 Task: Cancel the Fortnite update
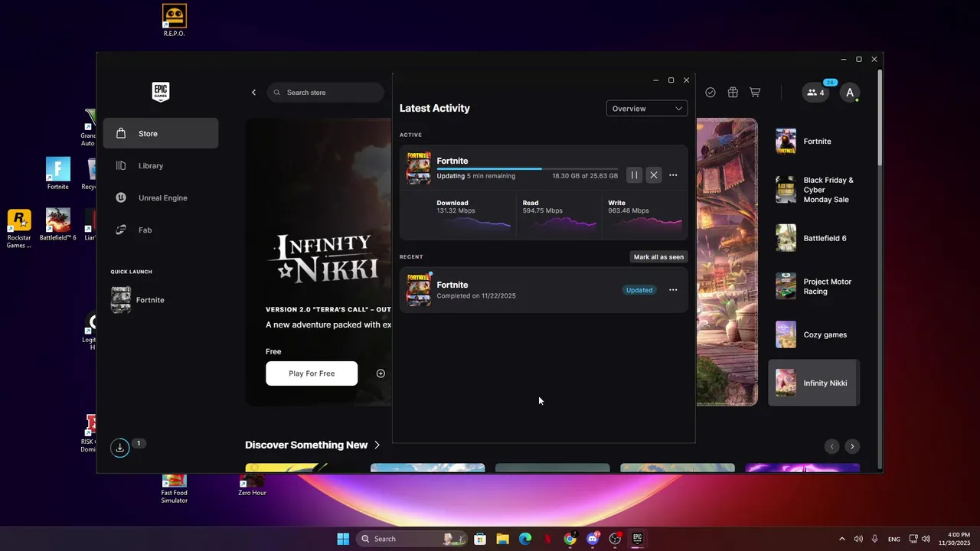coord(653,175)
